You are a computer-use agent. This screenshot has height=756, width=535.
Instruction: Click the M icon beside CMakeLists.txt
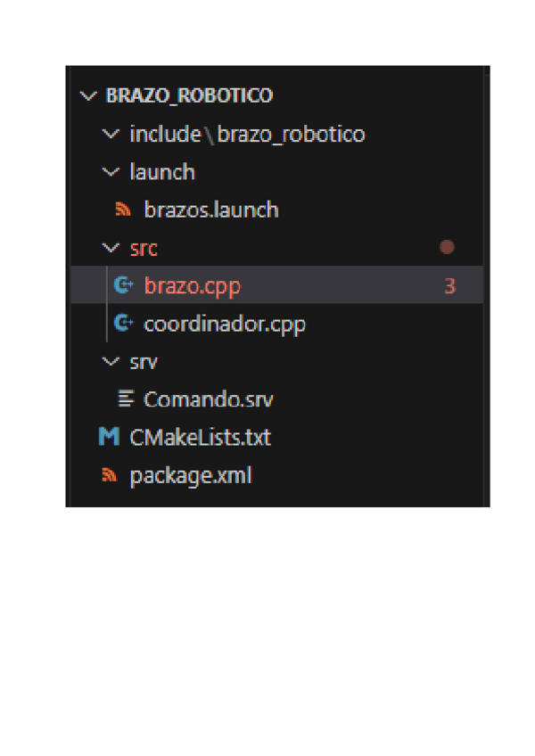(x=109, y=438)
